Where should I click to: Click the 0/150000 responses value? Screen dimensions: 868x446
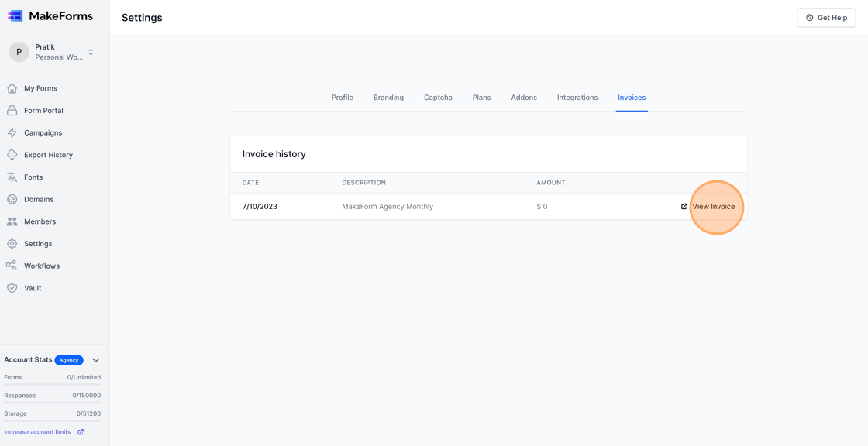[86, 396]
